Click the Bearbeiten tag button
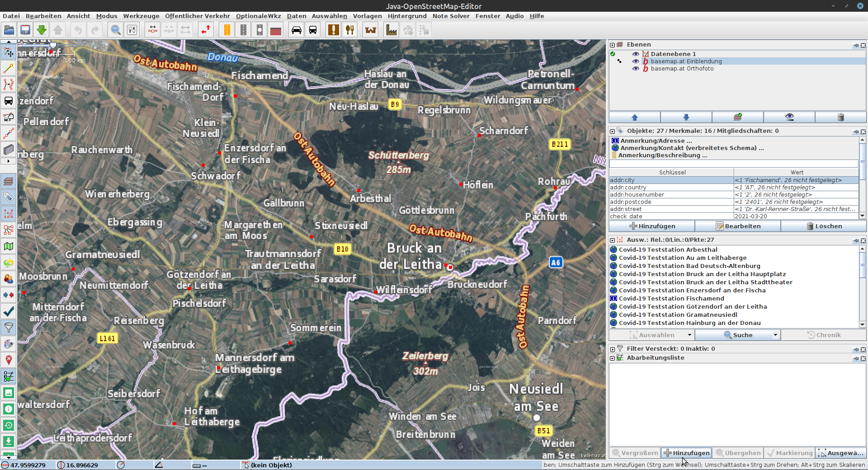 738,226
